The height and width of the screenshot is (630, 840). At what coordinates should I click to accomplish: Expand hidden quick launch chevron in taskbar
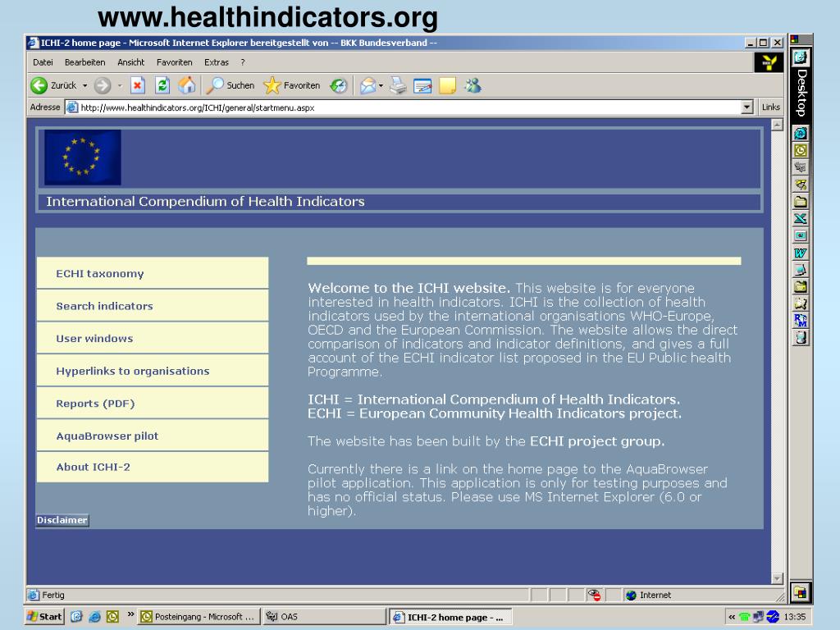(130, 614)
